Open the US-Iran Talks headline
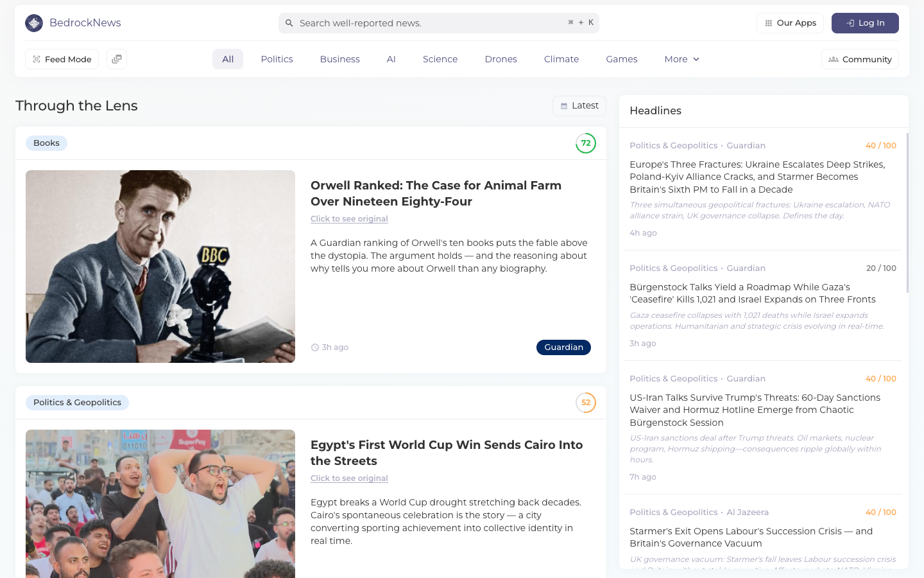The height and width of the screenshot is (578, 924). tap(755, 410)
